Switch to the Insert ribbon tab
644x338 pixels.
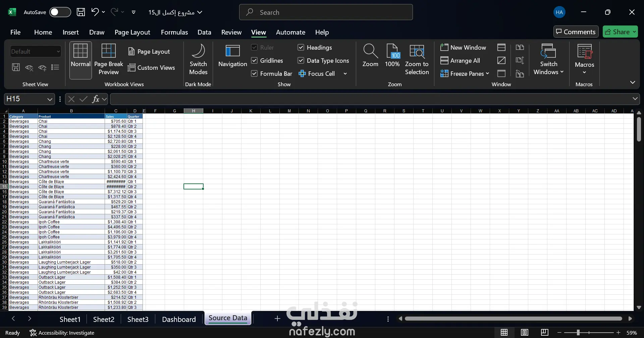click(x=70, y=32)
